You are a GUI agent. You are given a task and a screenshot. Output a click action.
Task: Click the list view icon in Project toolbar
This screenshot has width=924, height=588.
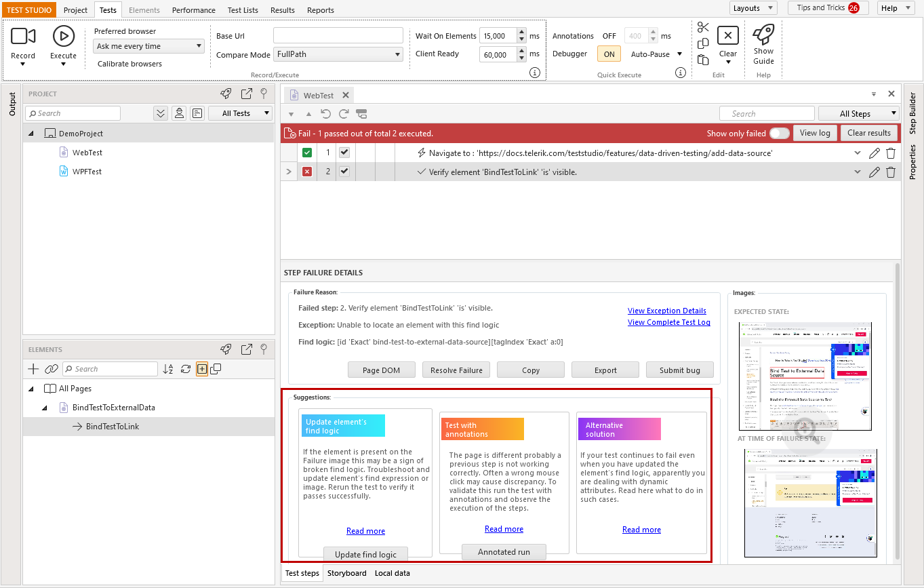[x=197, y=113]
